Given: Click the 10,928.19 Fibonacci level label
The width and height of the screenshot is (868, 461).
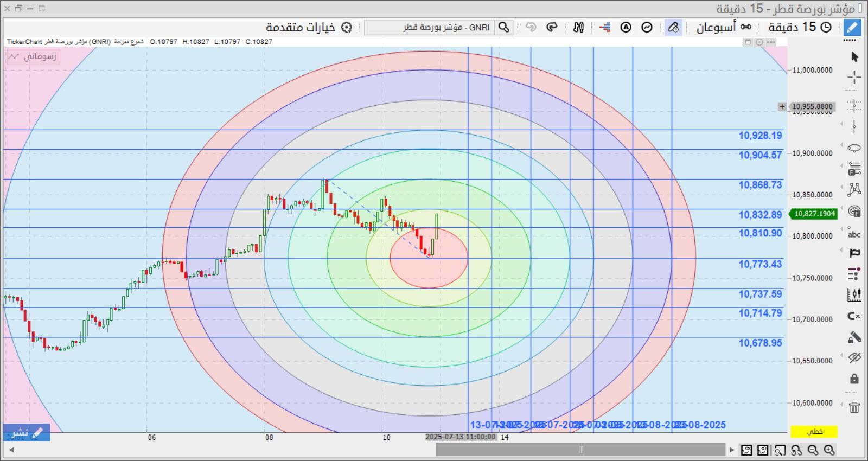Looking at the screenshot, I should point(760,136).
